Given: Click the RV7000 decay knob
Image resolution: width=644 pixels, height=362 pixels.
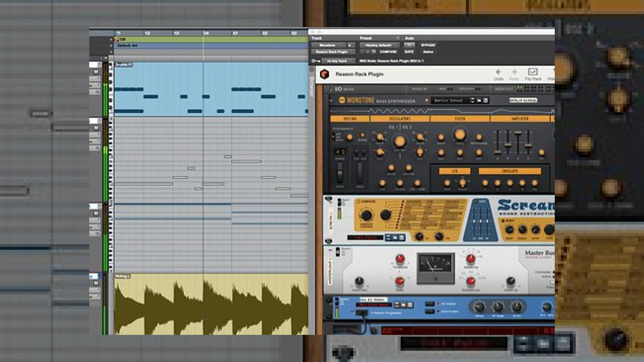Looking at the screenshot, I should 479,306.
